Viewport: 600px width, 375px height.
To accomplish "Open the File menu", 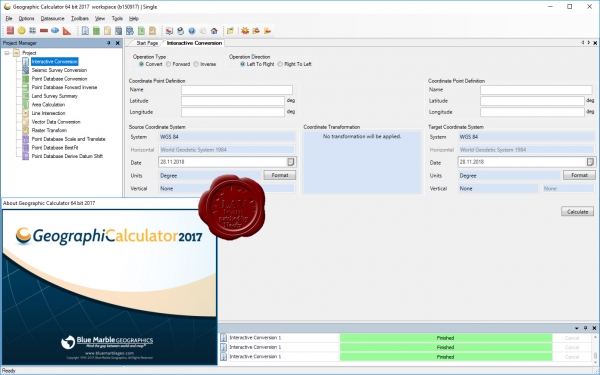I will pyautogui.click(x=9, y=18).
